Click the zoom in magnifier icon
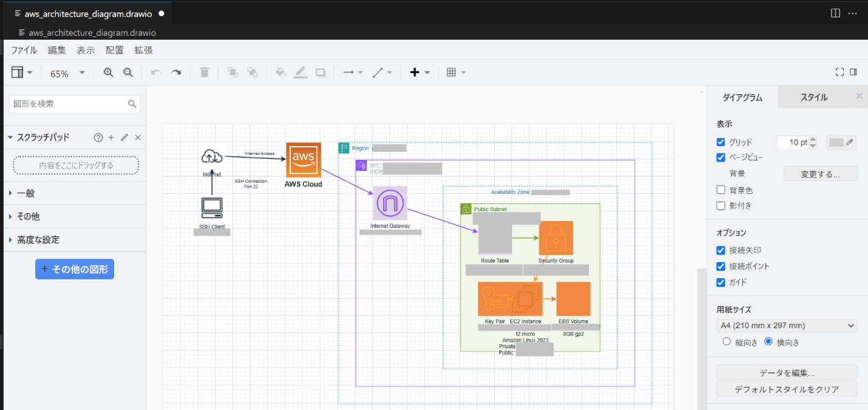This screenshot has height=410, width=868. tap(108, 72)
